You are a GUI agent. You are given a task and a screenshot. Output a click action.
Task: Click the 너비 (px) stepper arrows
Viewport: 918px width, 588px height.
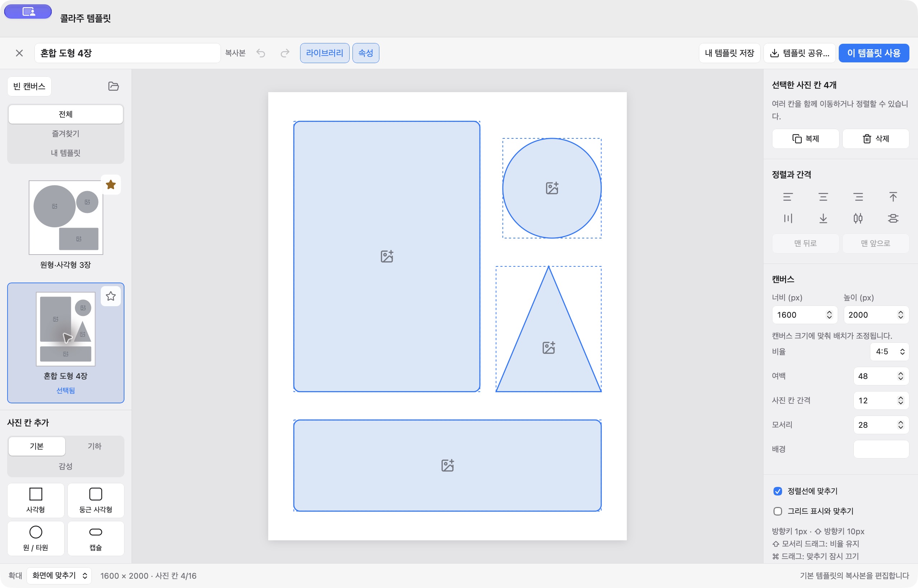point(829,315)
